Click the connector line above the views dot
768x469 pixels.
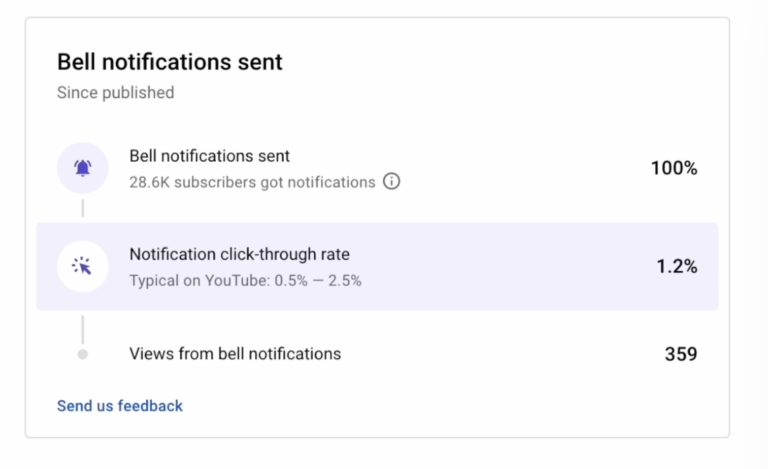[82, 329]
